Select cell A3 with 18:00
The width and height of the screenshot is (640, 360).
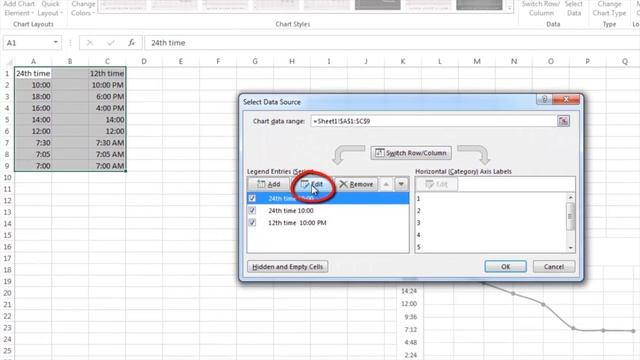(x=33, y=97)
